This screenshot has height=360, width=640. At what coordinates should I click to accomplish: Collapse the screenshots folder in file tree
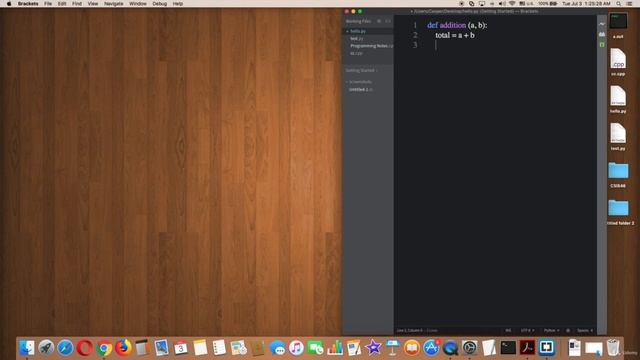(358, 82)
